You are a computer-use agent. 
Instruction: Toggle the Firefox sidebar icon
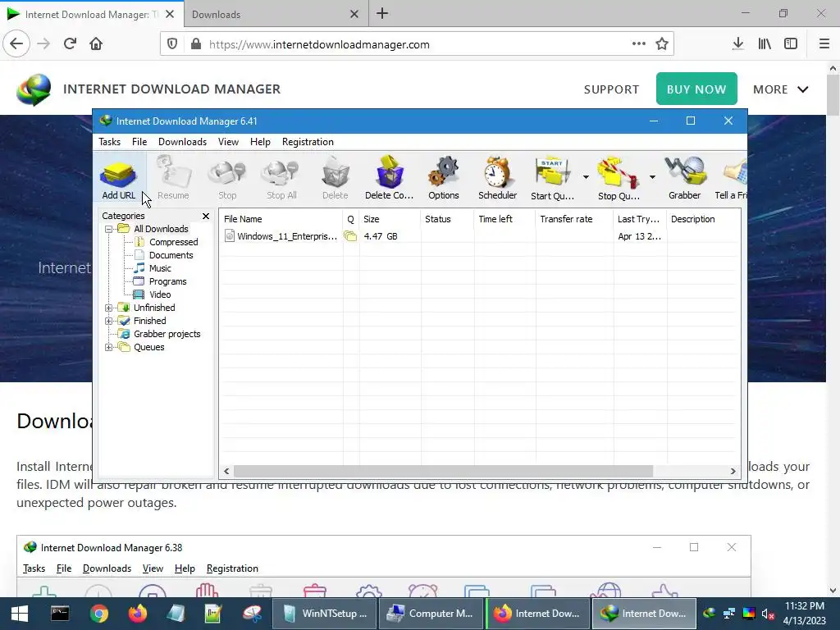click(x=791, y=44)
